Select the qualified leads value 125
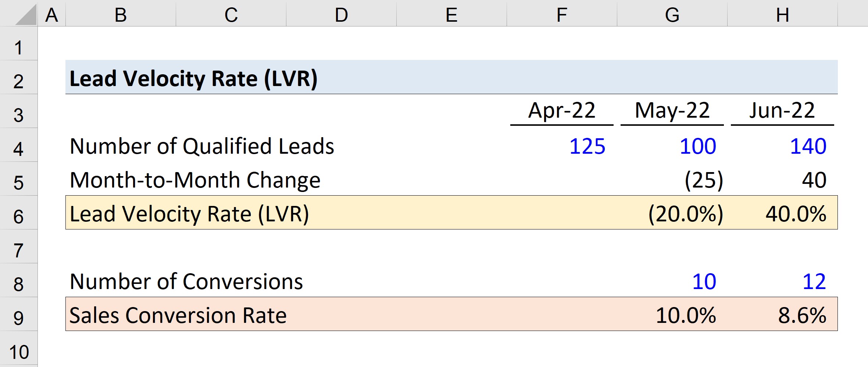 [x=587, y=146]
